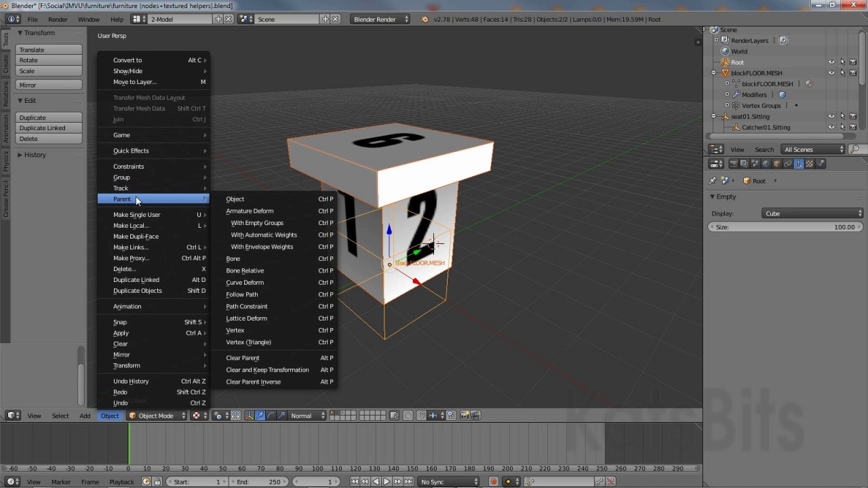
Task: Click the OpenGL render animation clapperboard icon
Action: pyautogui.click(x=475, y=415)
